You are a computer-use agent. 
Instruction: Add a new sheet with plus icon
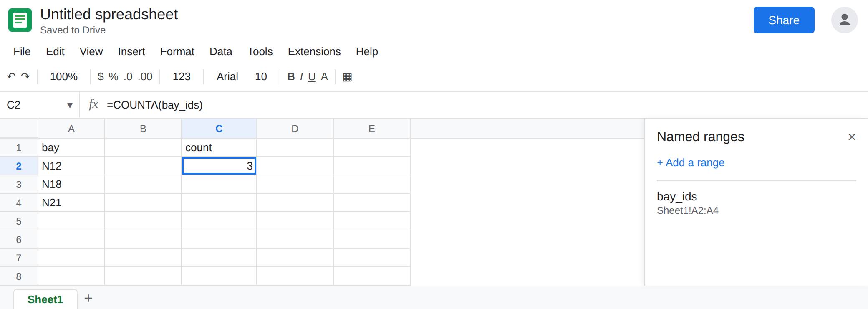pyautogui.click(x=88, y=298)
